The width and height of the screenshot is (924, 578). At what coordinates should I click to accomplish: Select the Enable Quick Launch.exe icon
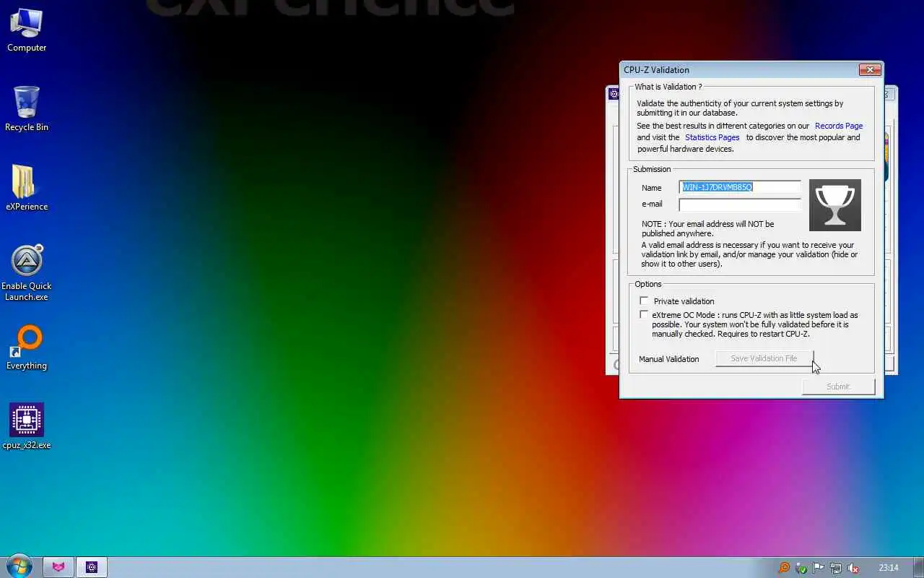tap(27, 273)
